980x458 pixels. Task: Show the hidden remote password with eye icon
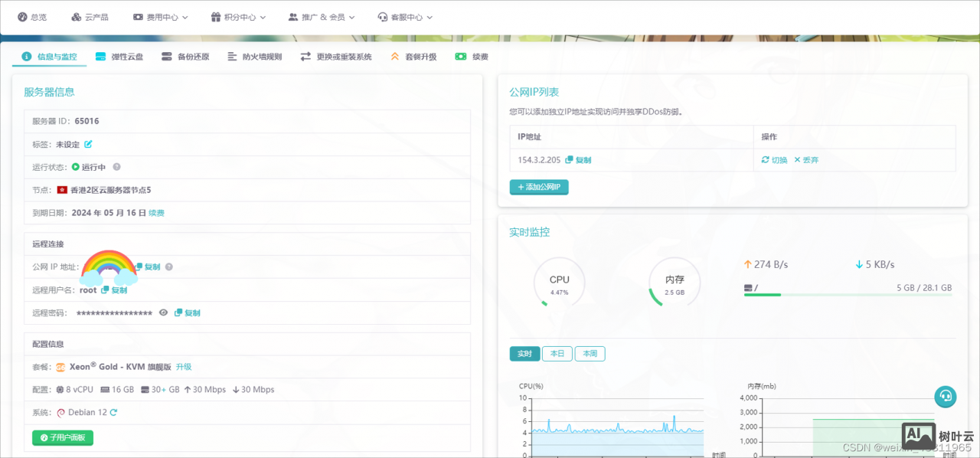(163, 312)
